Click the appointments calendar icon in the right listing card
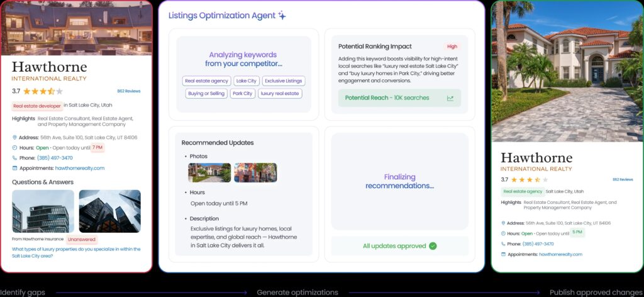 point(504,254)
